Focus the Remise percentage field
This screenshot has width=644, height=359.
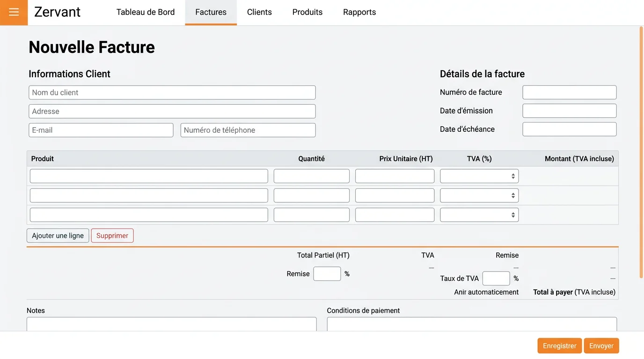tap(327, 273)
